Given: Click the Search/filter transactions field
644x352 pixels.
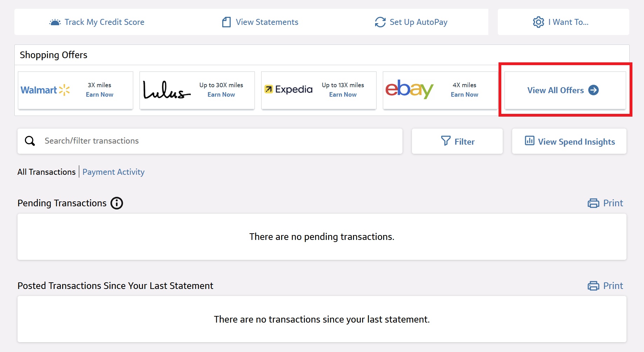Looking at the screenshot, I should tap(210, 141).
